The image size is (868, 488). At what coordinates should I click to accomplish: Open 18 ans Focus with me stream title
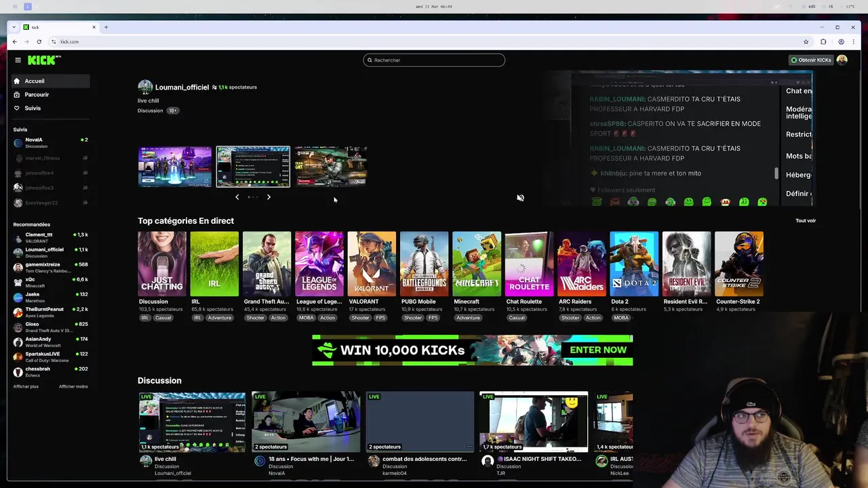[x=311, y=459]
